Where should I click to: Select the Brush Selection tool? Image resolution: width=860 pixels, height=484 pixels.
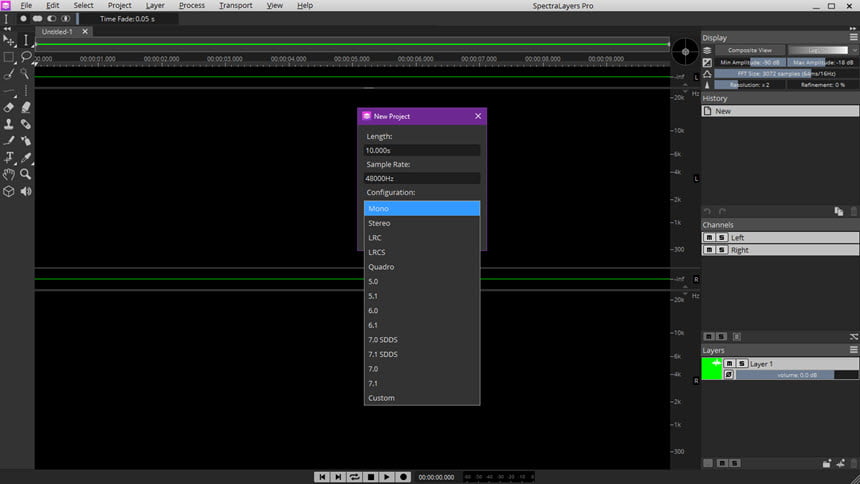[9, 74]
